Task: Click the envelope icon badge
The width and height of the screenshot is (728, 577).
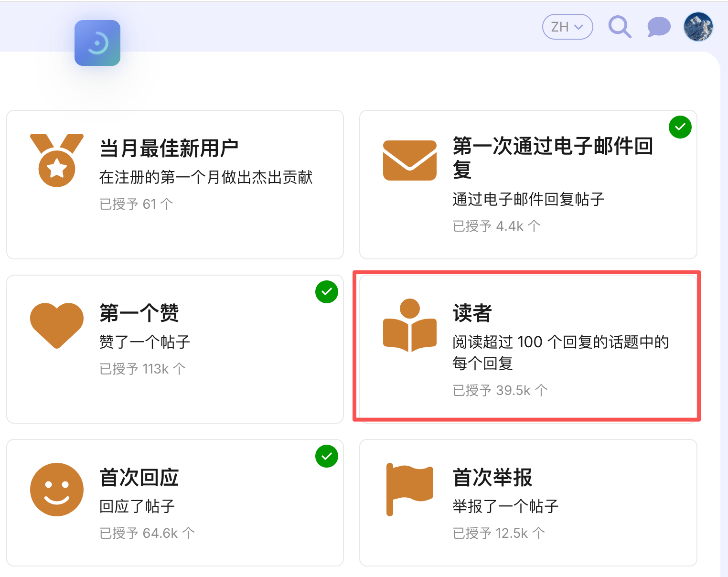Action: tap(410, 160)
